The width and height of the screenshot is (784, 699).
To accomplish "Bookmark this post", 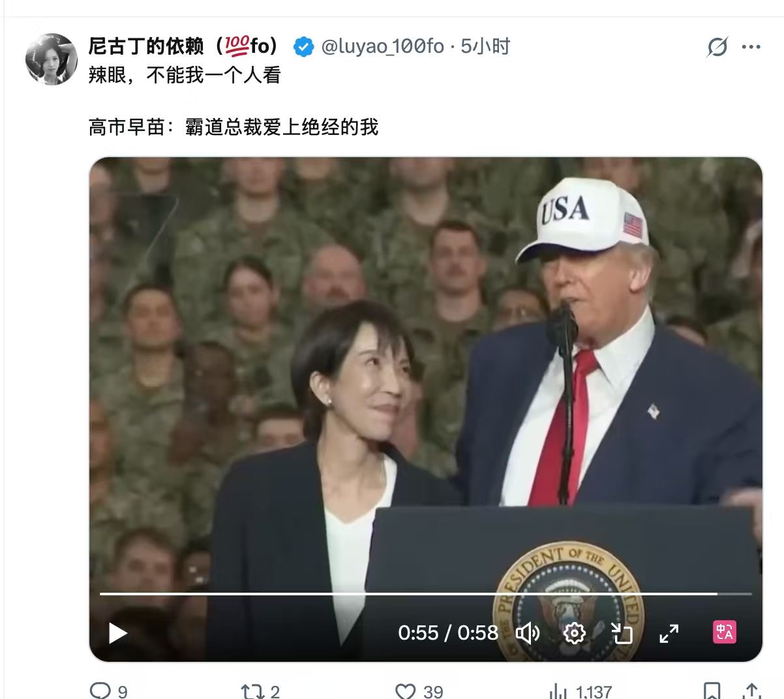I will pyautogui.click(x=712, y=691).
